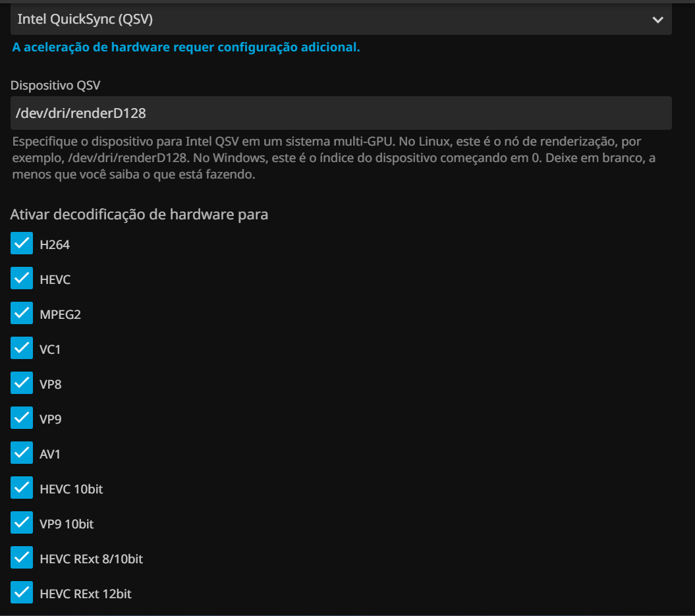This screenshot has height=616, width=695.
Task: Untick the VC1 decoding checkbox
Action: pos(22,349)
